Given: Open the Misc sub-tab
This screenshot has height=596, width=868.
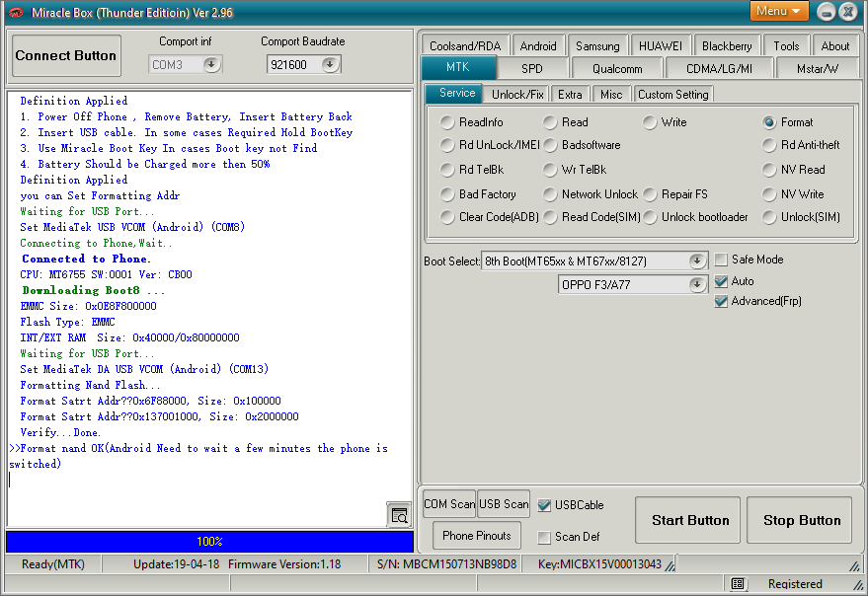Looking at the screenshot, I should [x=611, y=94].
